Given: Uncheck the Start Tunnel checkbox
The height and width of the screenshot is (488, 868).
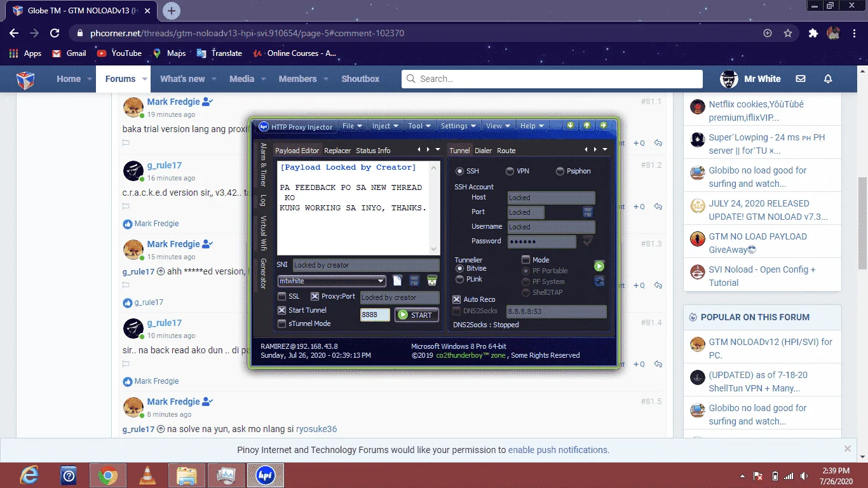Looking at the screenshot, I should (281, 310).
